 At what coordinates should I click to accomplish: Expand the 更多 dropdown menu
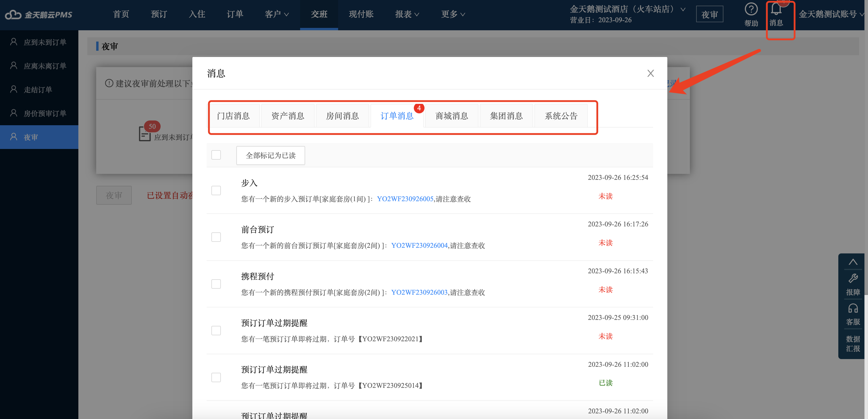[x=453, y=14]
